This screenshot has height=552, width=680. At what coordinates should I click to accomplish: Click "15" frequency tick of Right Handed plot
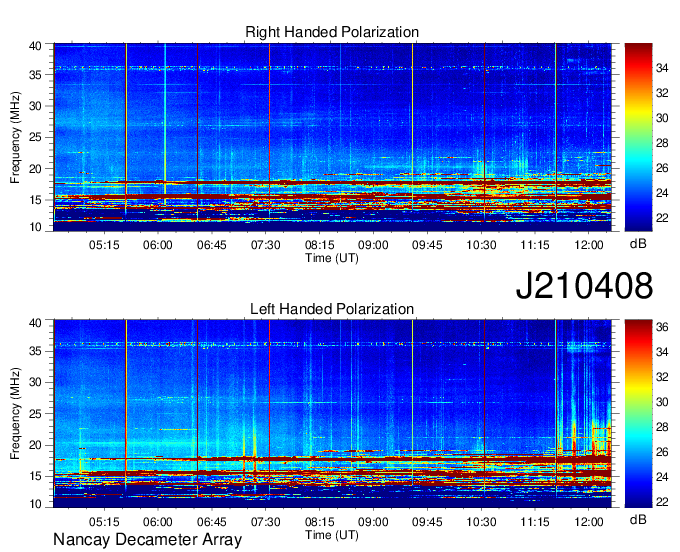35,200
